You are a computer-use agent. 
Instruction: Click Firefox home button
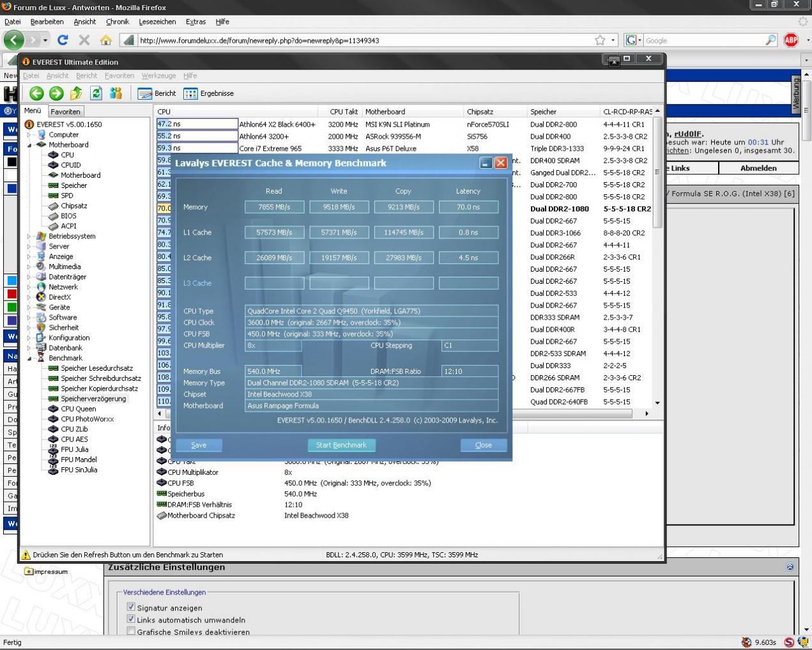point(105,40)
